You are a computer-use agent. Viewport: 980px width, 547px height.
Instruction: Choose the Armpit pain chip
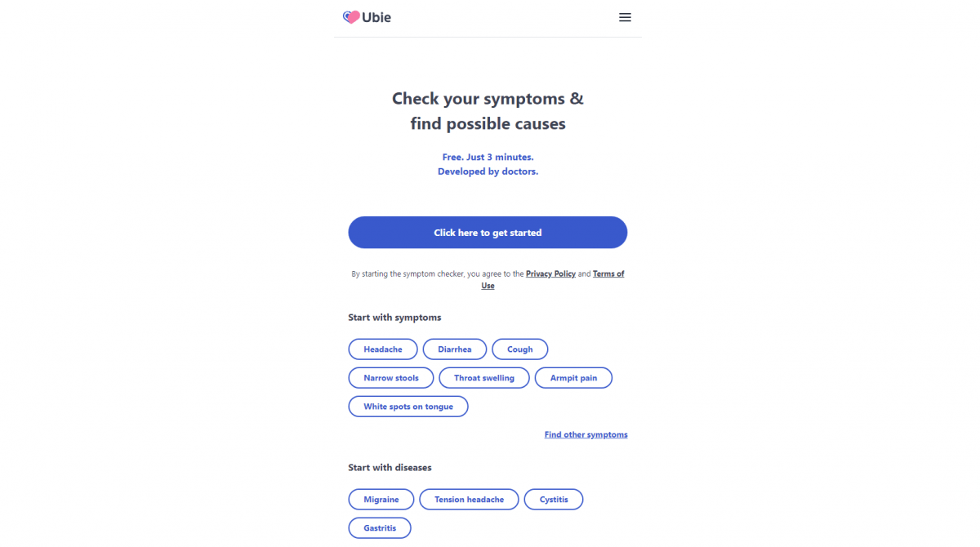coord(573,378)
